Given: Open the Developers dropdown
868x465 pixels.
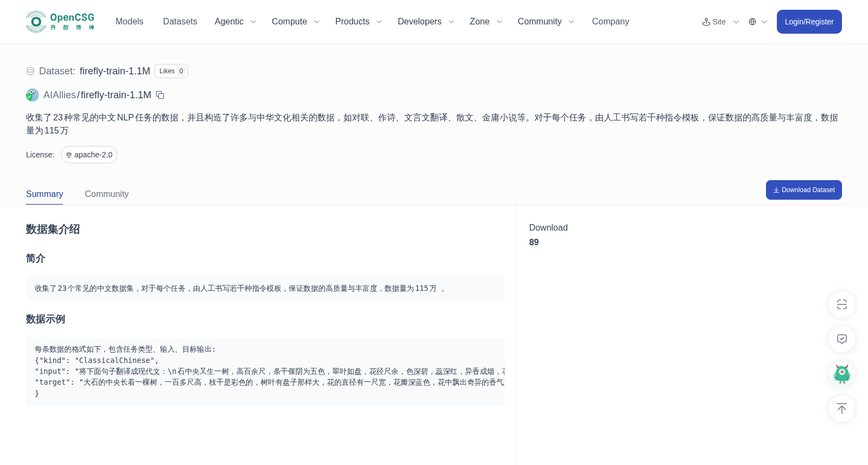Looking at the screenshot, I should (426, 22).
